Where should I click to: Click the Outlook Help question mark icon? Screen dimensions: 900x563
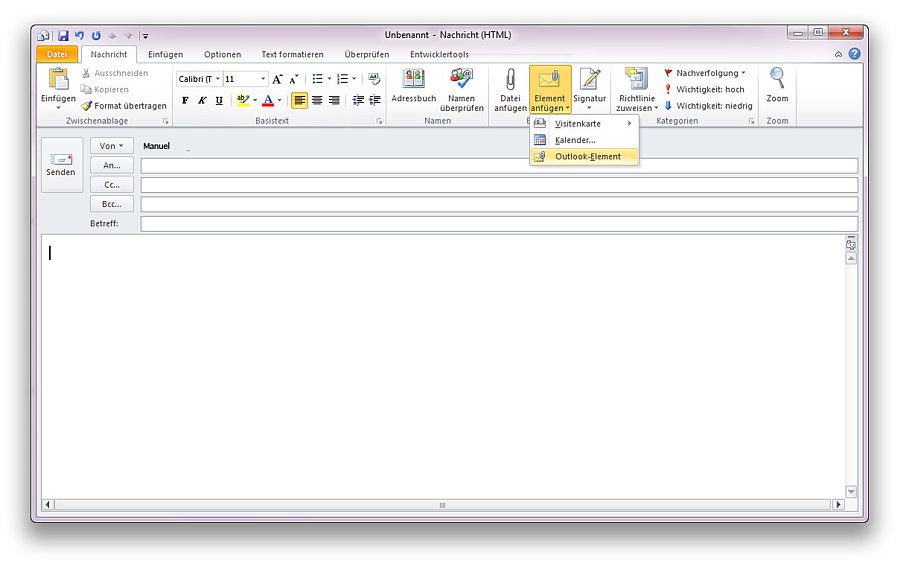point(855,54)
